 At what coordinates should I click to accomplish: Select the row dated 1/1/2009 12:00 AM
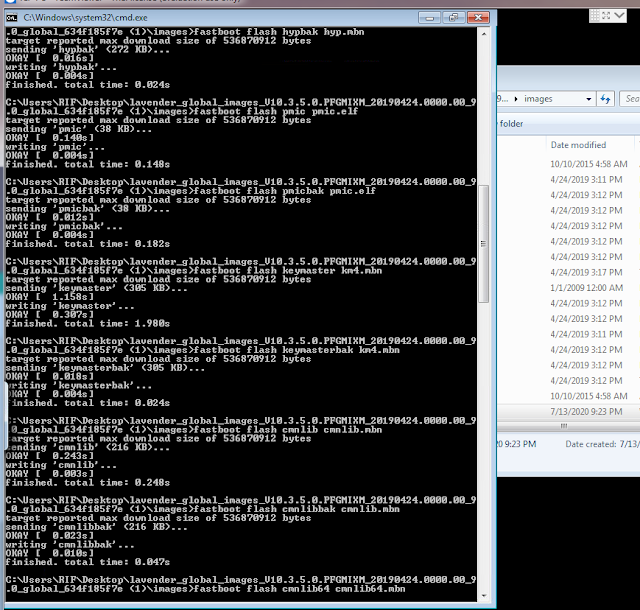(586, 288)
